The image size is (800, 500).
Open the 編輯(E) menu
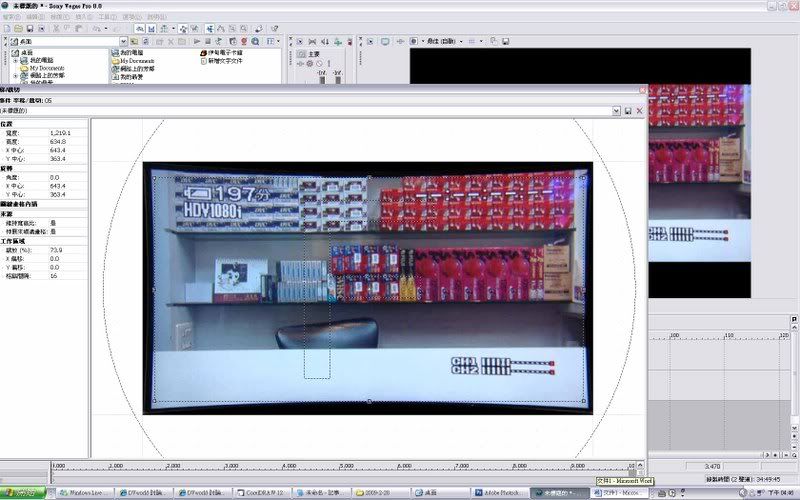(35, 17)
